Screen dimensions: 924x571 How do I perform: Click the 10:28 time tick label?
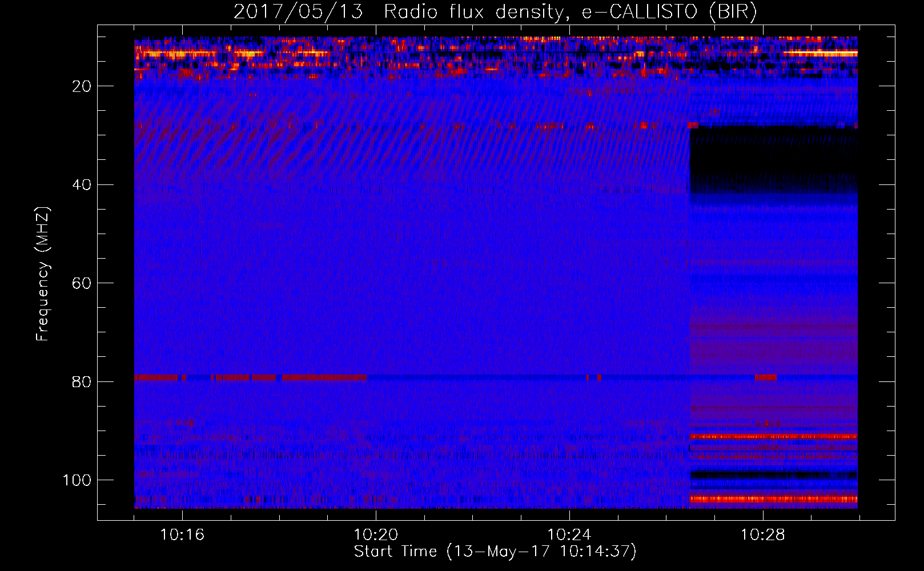[763, 535]
